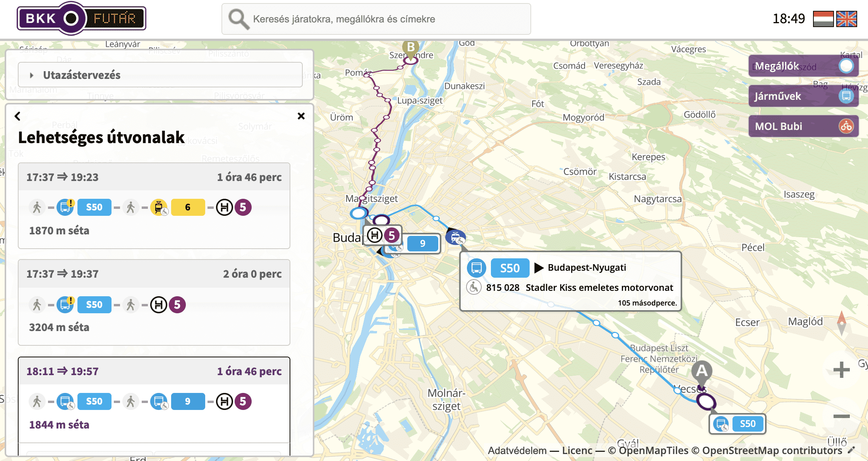Close the Lehetséges útvonalak panel
Screen dimensions: 868x461
tap(301, 116)
